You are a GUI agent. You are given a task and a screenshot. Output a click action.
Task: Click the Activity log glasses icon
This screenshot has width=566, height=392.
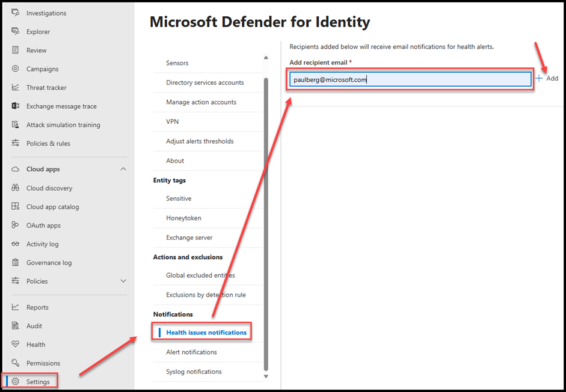15,244
